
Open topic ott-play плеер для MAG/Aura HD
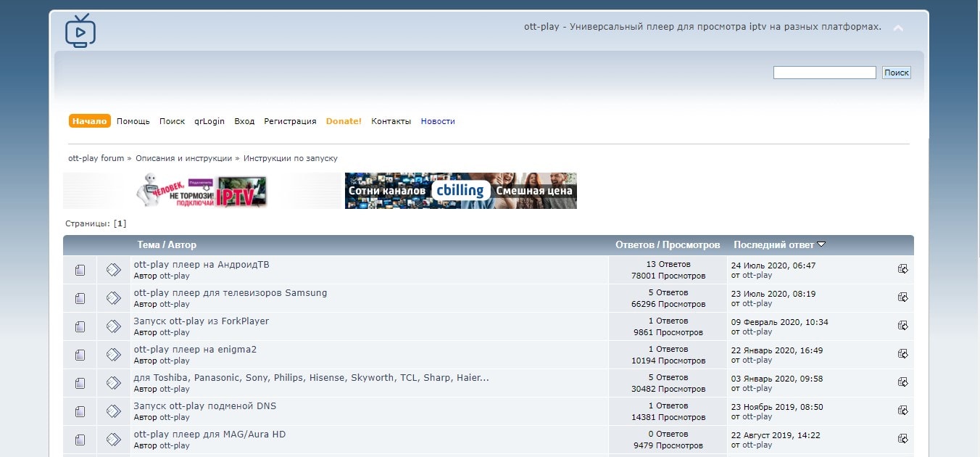[x=209, y=435]
